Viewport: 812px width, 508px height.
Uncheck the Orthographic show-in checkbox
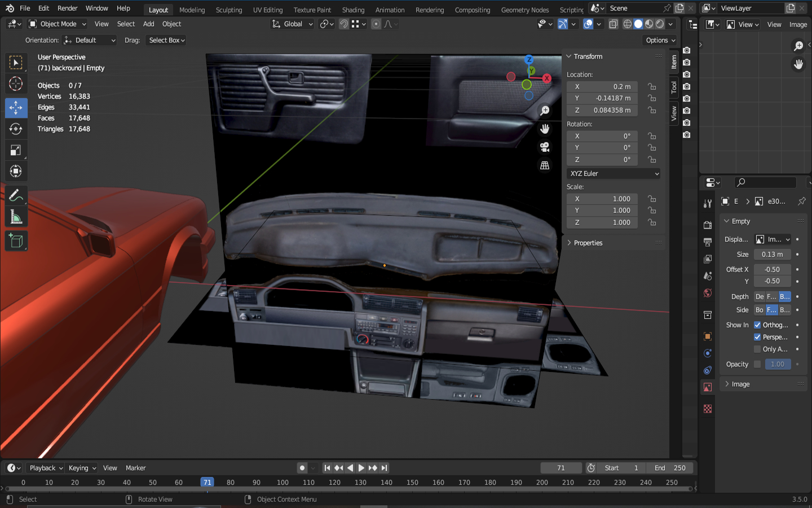pos(757,325)
